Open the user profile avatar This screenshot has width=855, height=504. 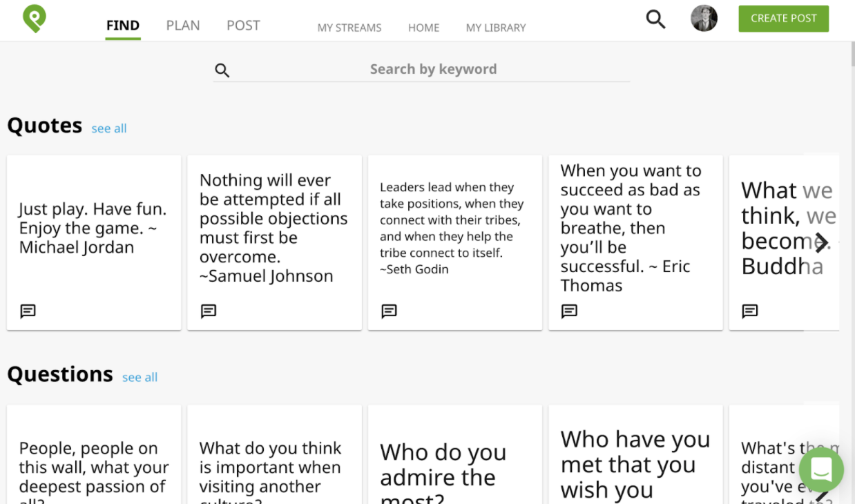(704, 19)
